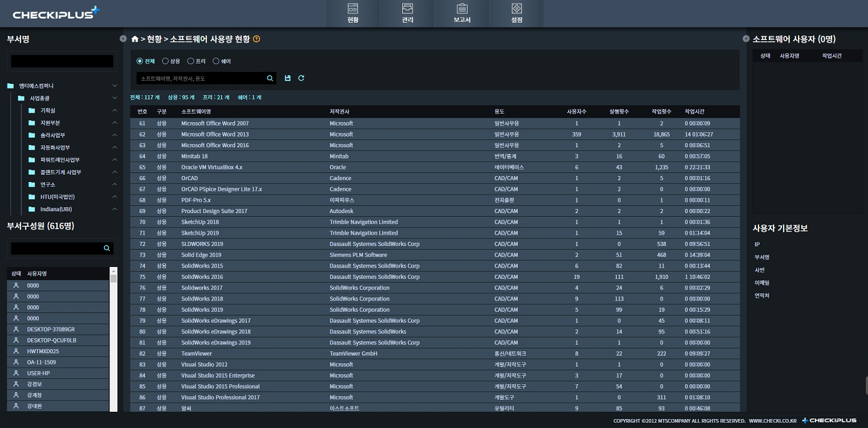The image size is (868, 428).
Task: Collapse the 사업총괄 tree node chevron
Action: click(x=114, y=98)
